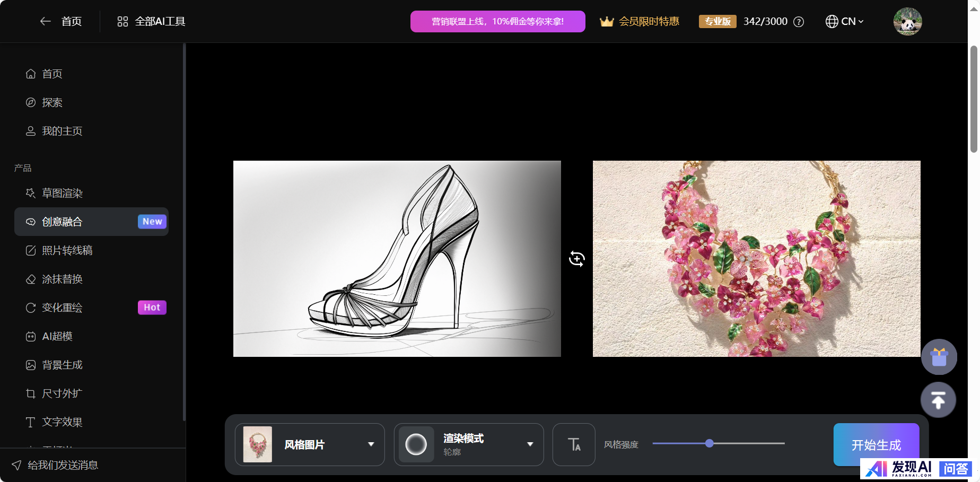Open 全部AI工具 grid menu

[x=151, y=21]
